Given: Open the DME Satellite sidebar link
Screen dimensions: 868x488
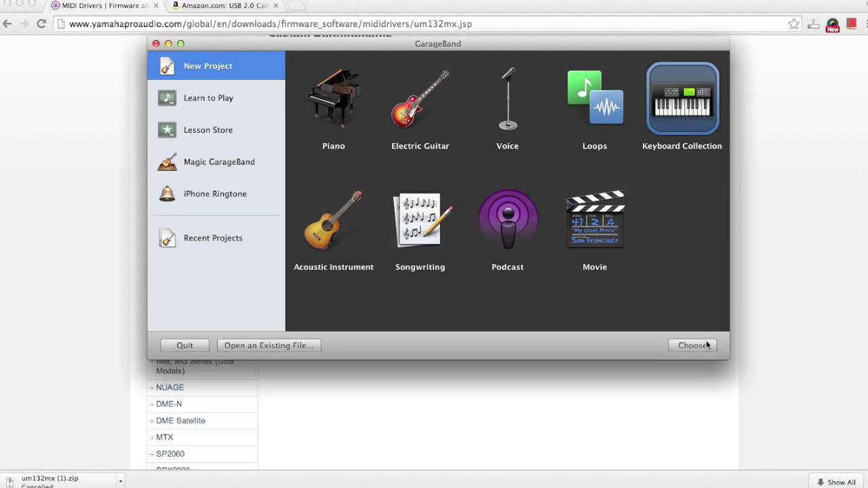Looking at the screenshot, I should tap(180, 420).
